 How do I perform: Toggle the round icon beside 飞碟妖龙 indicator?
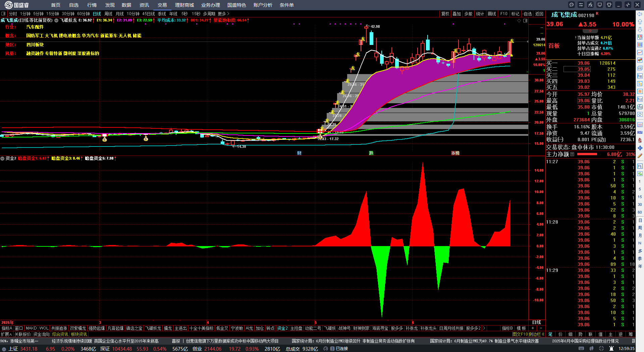[56, 20]
